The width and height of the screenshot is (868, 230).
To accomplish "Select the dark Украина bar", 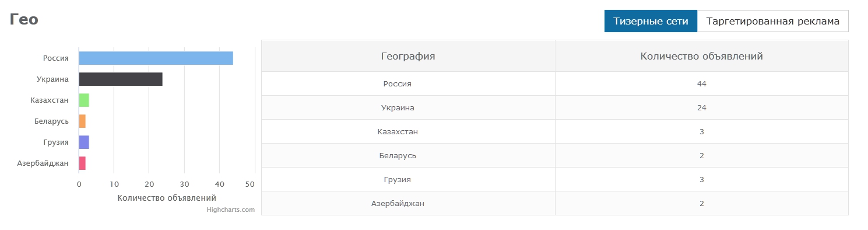I will tap(121, 79).
